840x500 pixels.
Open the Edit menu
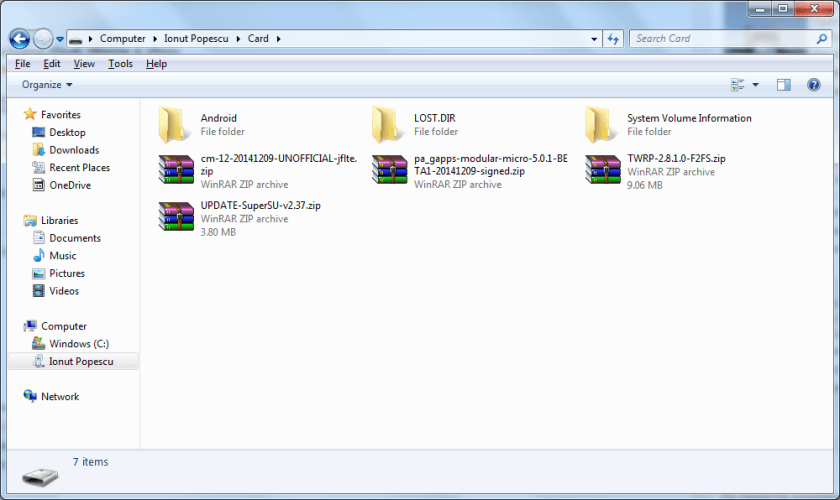pyautogui.click(x=51, y=64)
